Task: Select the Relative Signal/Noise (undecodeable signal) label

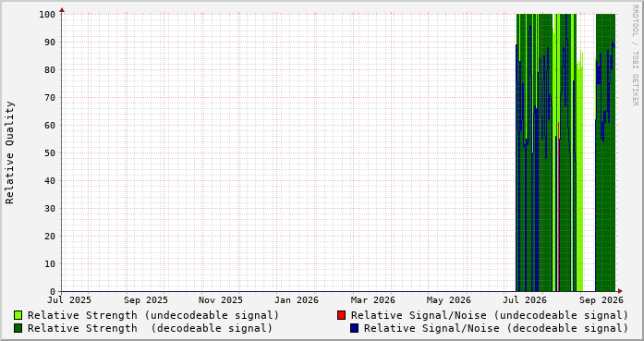Action: 490,315
